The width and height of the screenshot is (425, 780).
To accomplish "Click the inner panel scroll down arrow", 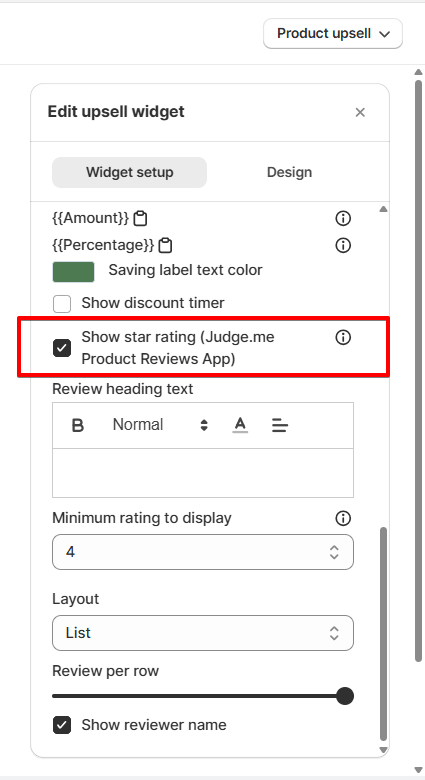I will click(383, 750).
